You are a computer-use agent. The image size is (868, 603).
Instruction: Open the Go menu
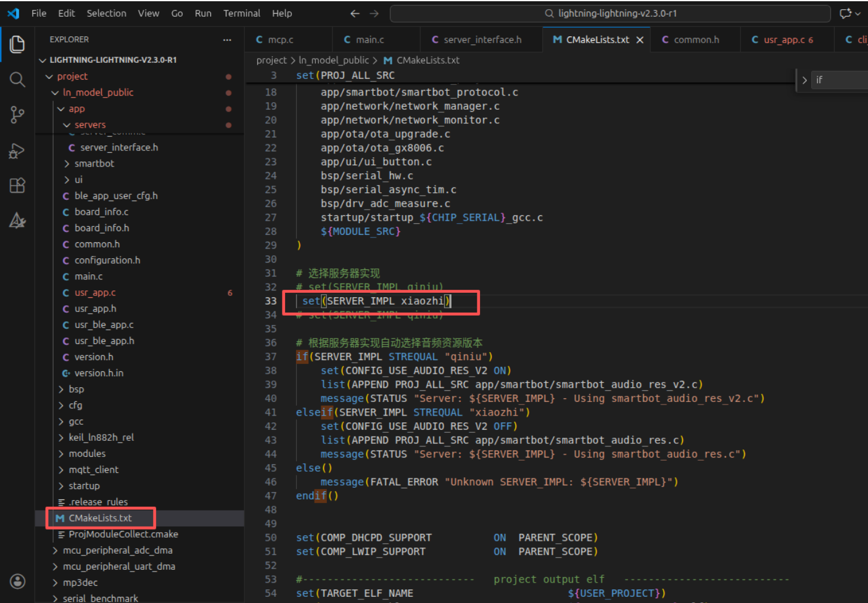point(177,13)
